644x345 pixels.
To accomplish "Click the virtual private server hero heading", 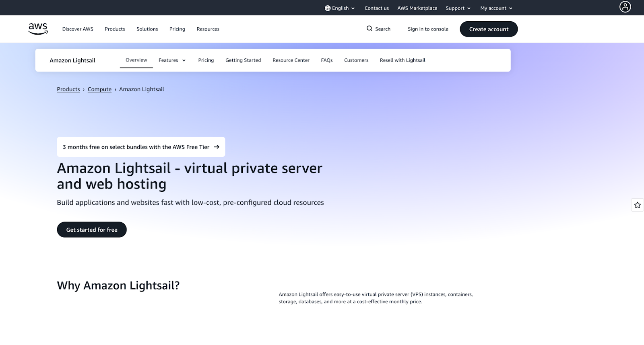I will pyautogui.click(x=190, y=176).
